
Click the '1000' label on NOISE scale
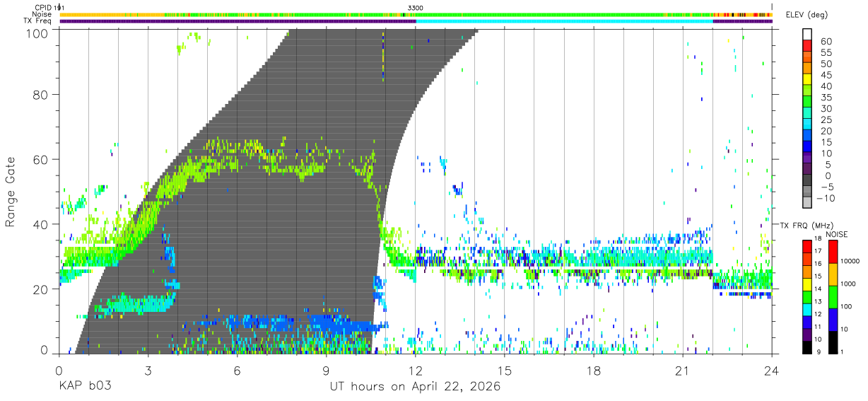(848, 284)
